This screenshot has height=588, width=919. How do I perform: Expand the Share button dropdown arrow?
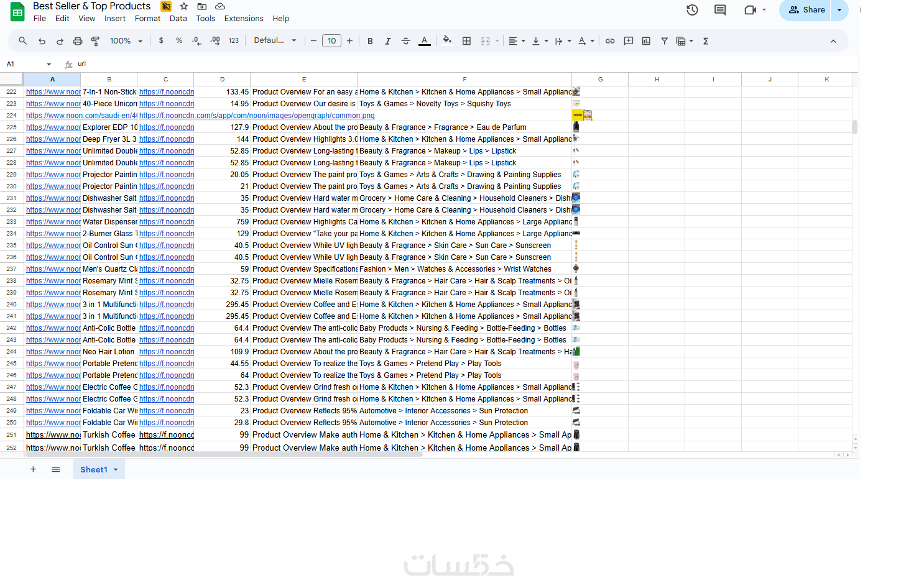[839, 10]
